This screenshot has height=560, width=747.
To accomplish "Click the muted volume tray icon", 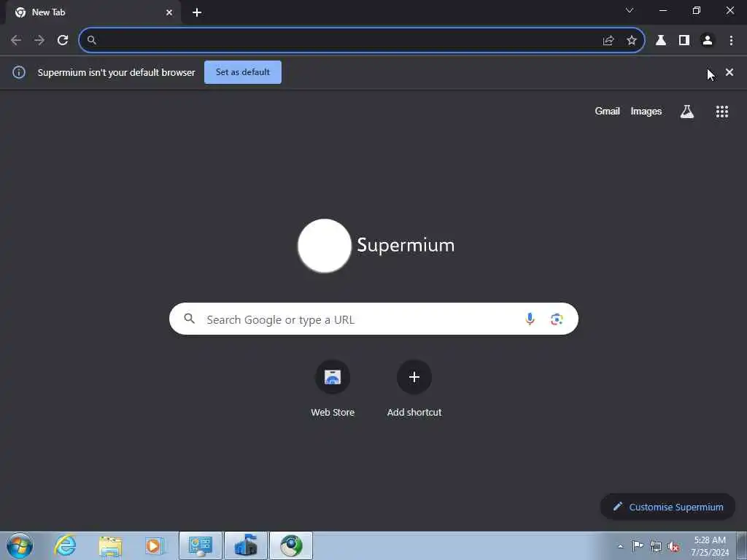I will click(673, 547).
